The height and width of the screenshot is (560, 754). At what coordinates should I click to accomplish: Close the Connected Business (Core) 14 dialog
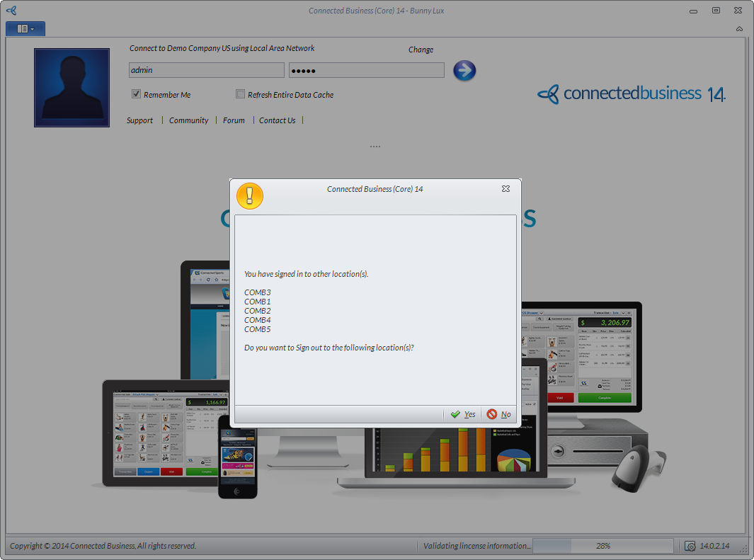point(506,189)
